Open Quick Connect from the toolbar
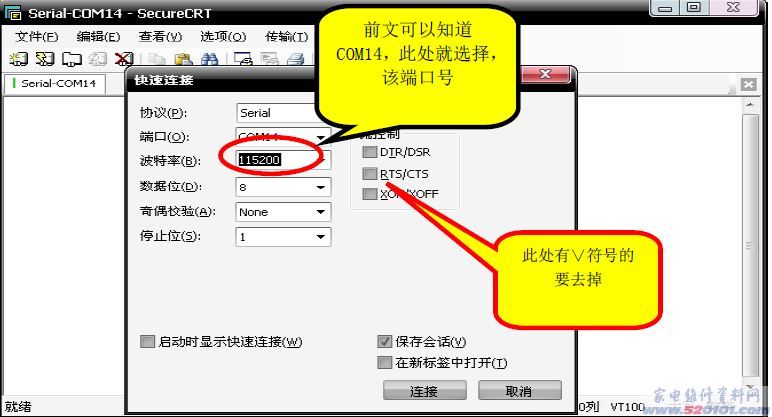The height and width of the screenshot is (417, 772). (45, 59)
